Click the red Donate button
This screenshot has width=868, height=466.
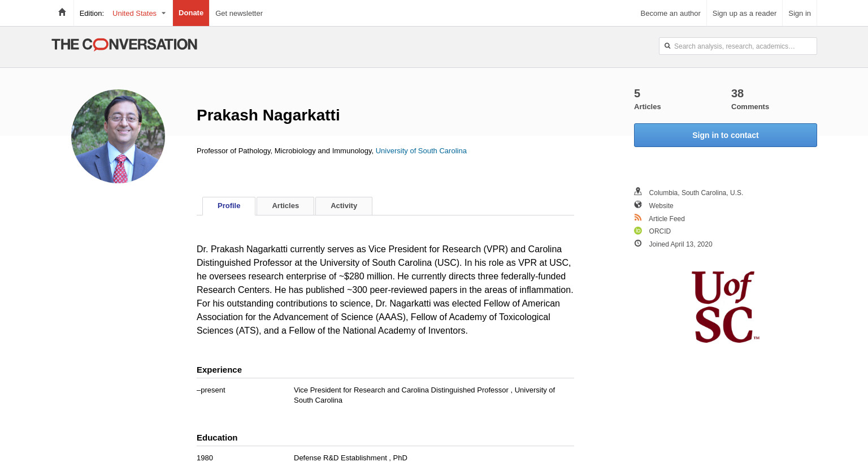[191, 13]
